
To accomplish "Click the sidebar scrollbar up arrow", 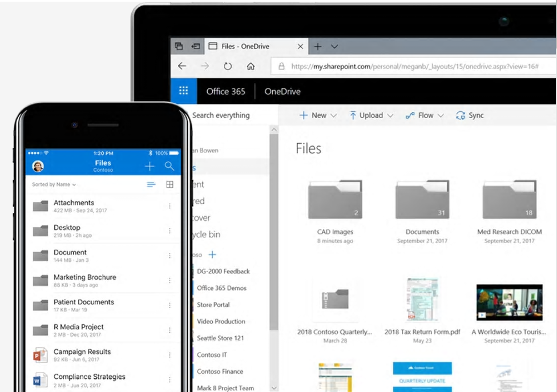I will (274, 130).
